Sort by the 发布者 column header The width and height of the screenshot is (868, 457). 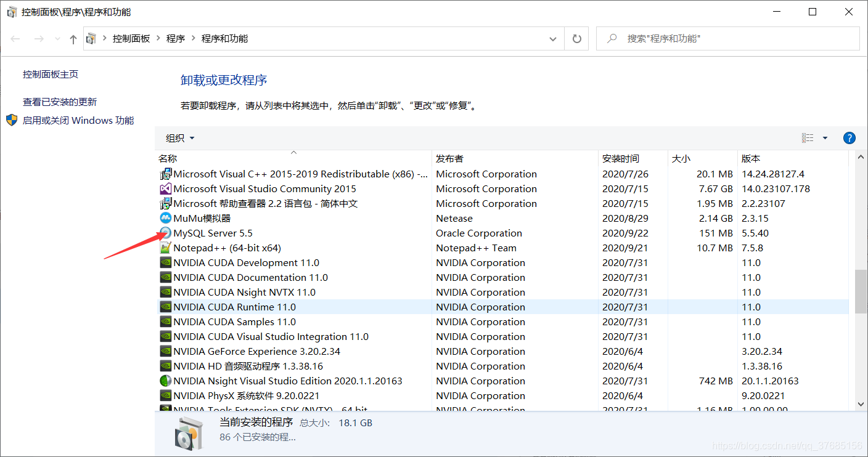[515, 158]
